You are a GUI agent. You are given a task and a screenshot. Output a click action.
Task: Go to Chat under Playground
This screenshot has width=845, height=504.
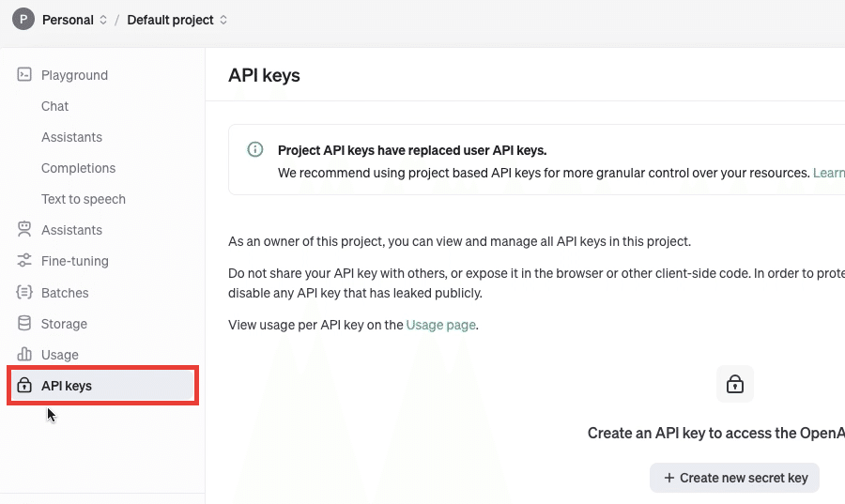pyautogui.click(x=55, y=106)
